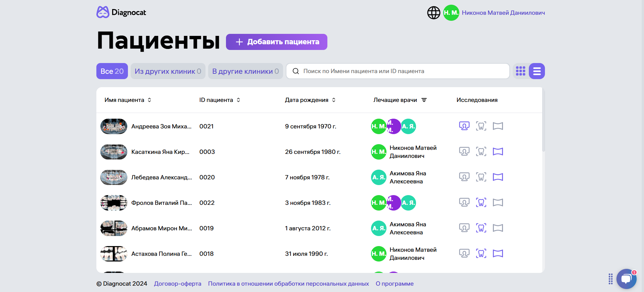
Task: Open Лебедева's X-ray thumbnail
Action: [114, 177]
